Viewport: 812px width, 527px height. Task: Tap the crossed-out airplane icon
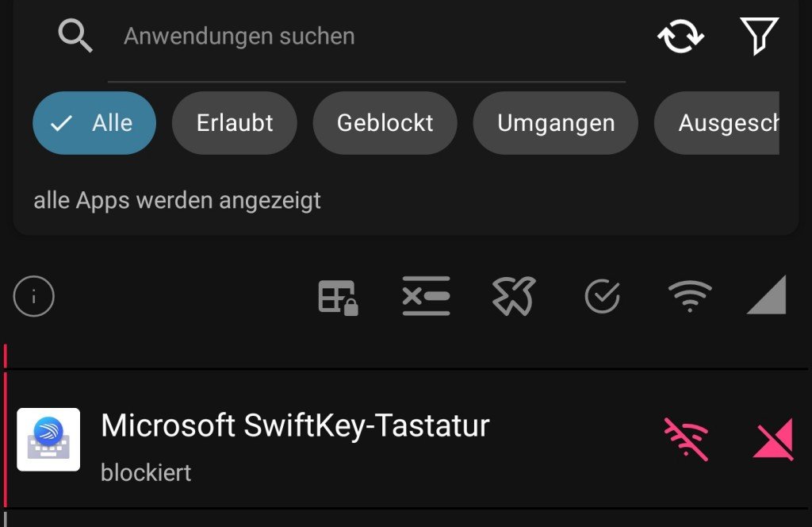[x=514, y=296]
